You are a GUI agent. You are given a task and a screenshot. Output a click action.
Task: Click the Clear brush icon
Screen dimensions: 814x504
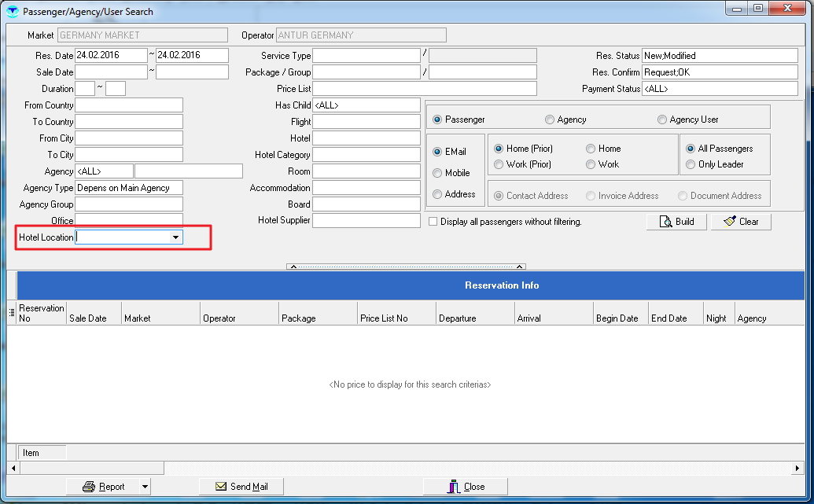pos(729,222)
